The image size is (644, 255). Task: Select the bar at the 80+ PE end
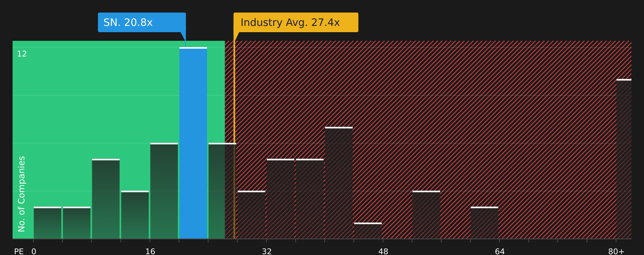pyautogui.click(x=624, y=159)
